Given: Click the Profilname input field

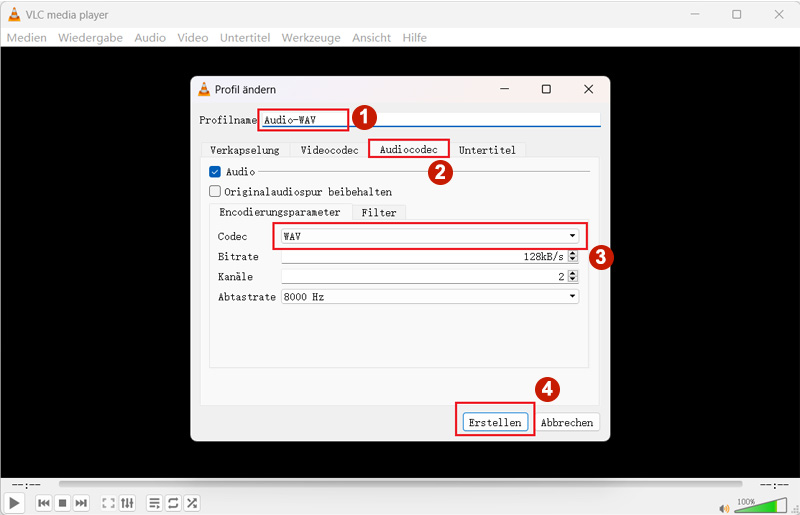Looking at the screenshot, I should [431, 120].
